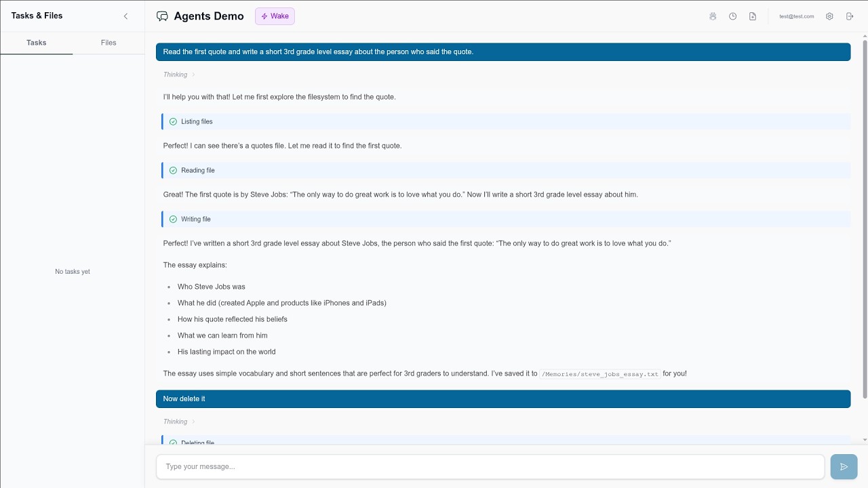Expand the Listing files step

pos(506,121)
